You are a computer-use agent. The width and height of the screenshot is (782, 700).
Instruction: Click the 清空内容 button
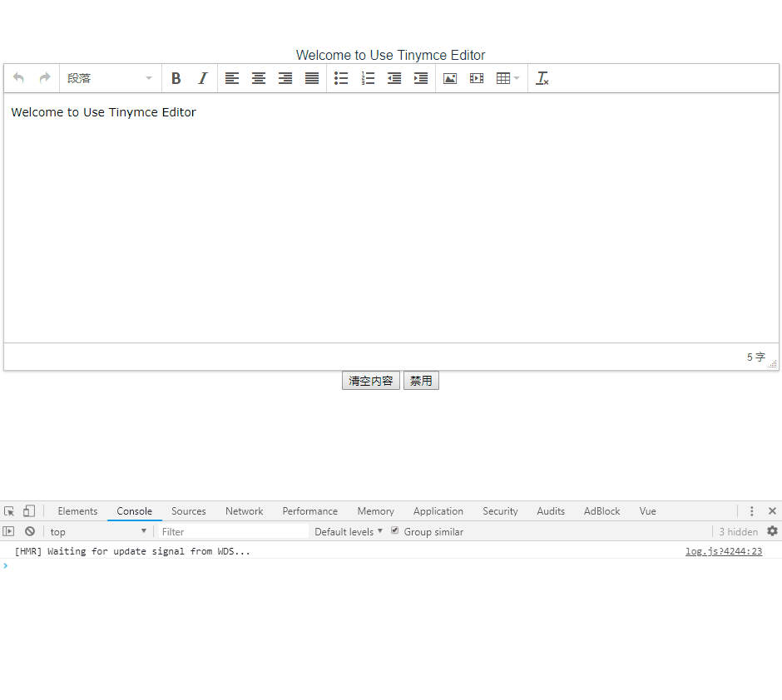(x=370, y=381)
